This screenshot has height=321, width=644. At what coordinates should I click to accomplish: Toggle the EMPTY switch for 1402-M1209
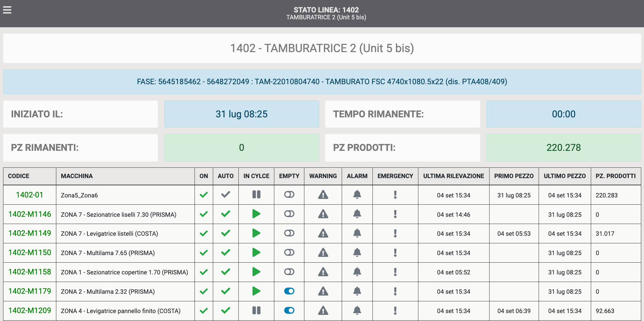click(289, 311)
